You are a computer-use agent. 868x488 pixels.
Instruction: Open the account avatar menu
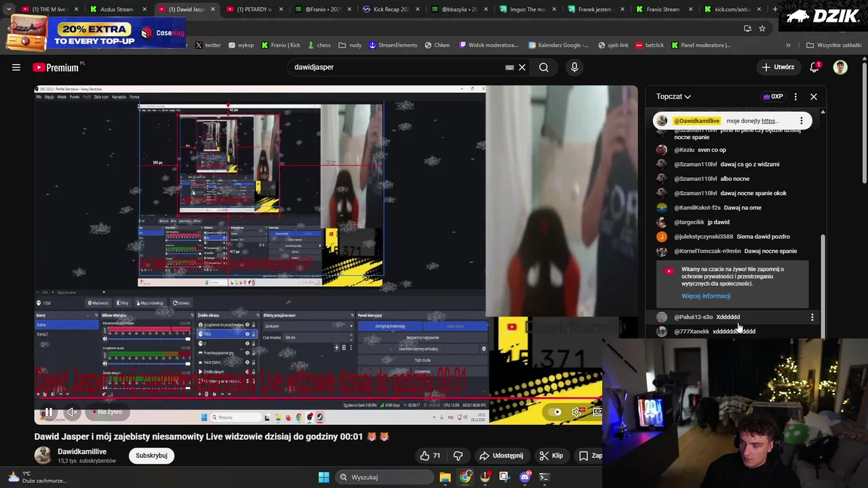click(x=840, y=67)
